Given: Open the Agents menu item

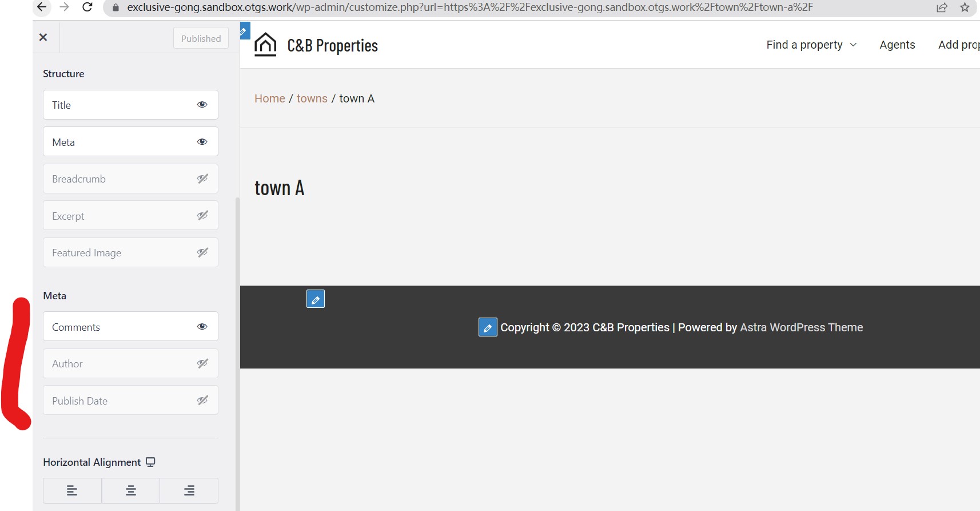Looking at the screenshot, I should pos(897,45).
